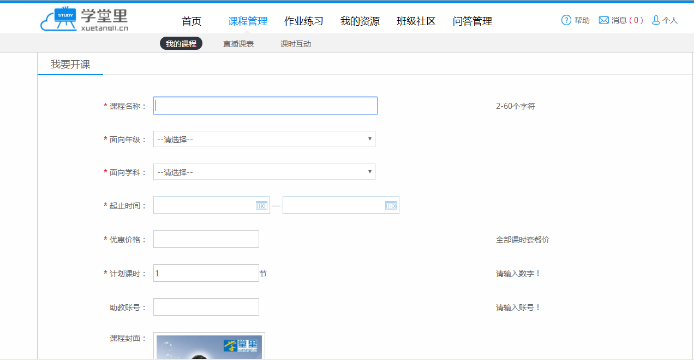Open messages via the 消息 envelope icon
The width and height of the screenshot is (695, 360).
(604, 20)
